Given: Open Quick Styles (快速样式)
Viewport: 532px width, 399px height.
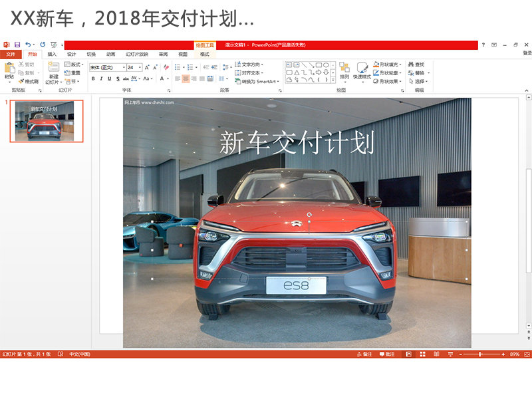Looking at the screenshot, I should click(x=362, y=71).
